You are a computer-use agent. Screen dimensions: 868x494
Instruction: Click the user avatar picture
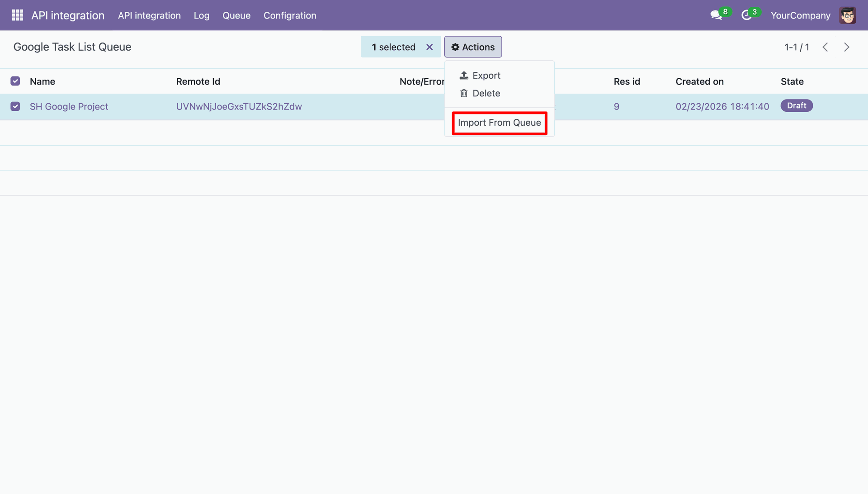tap(848, 15)
